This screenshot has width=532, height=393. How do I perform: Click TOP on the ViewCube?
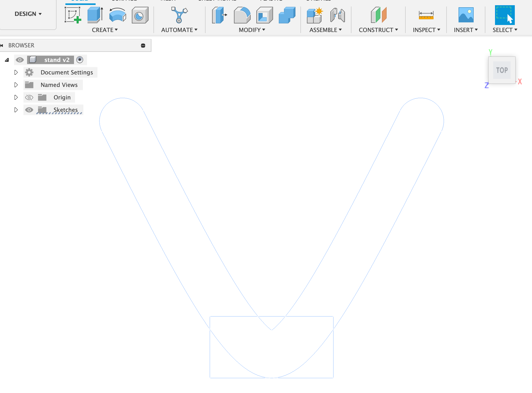coord(502,70)
